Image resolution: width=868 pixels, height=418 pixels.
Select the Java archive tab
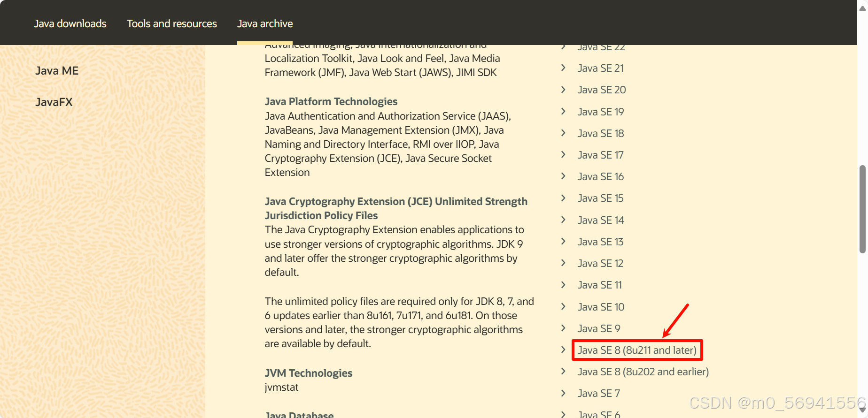click(x=265, y=23)
